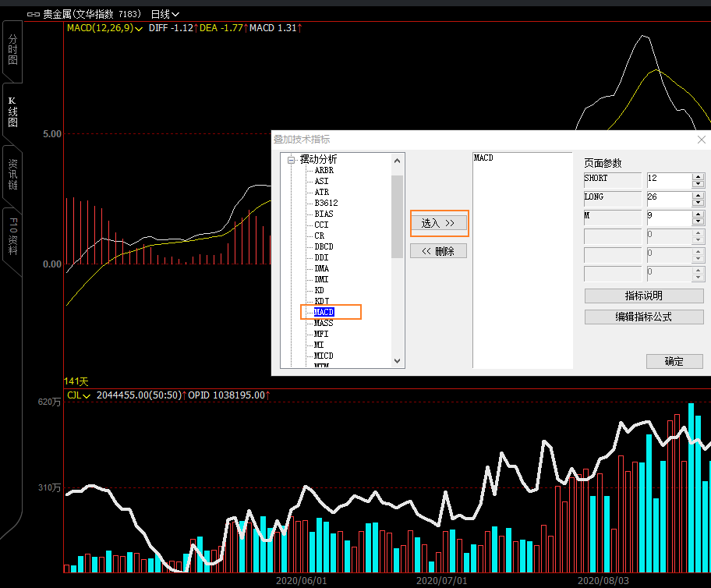Switch to the 资讯链 side tab

12,175
